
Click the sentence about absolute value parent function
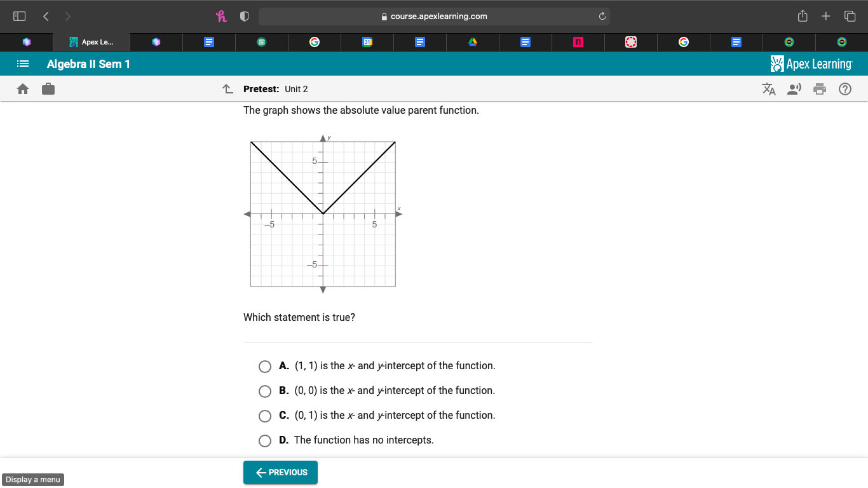click(361, 110)
